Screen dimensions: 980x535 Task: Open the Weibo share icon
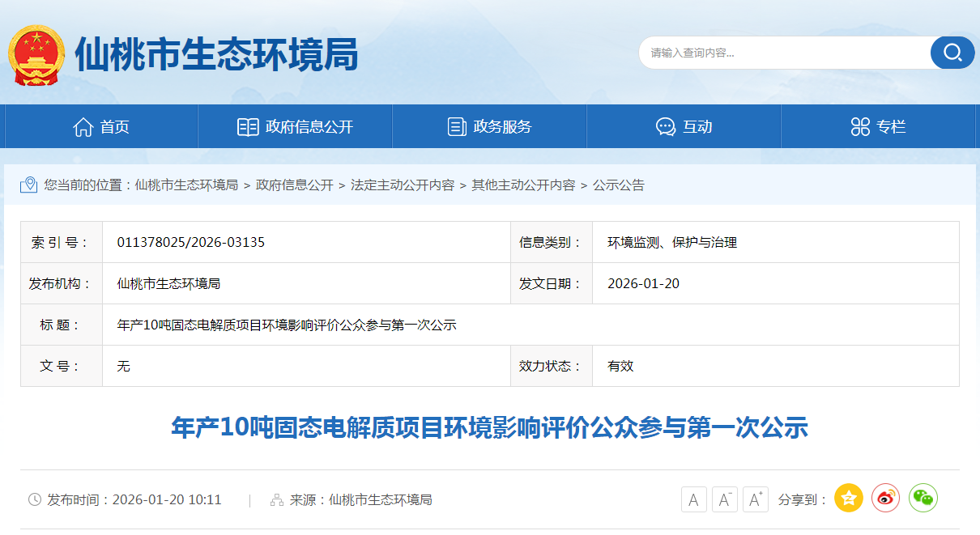pos(885,499)
